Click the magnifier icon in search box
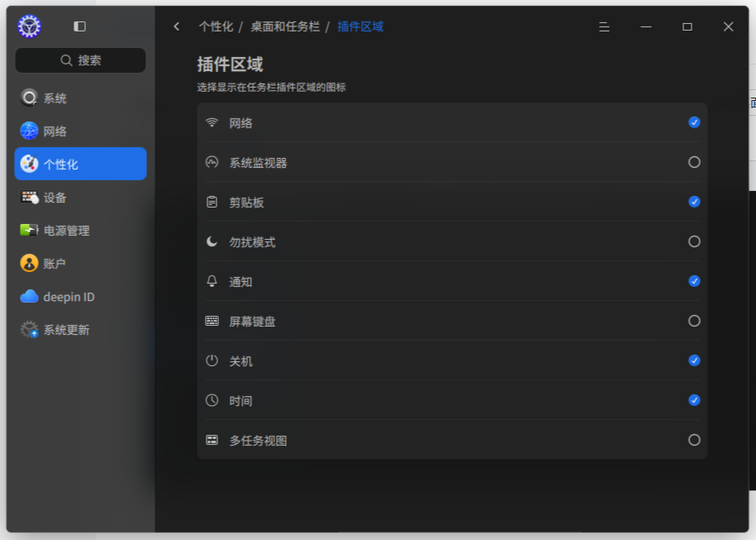This screenshot has width=756, height=540. pyautogui.click(x=66, y=60)
